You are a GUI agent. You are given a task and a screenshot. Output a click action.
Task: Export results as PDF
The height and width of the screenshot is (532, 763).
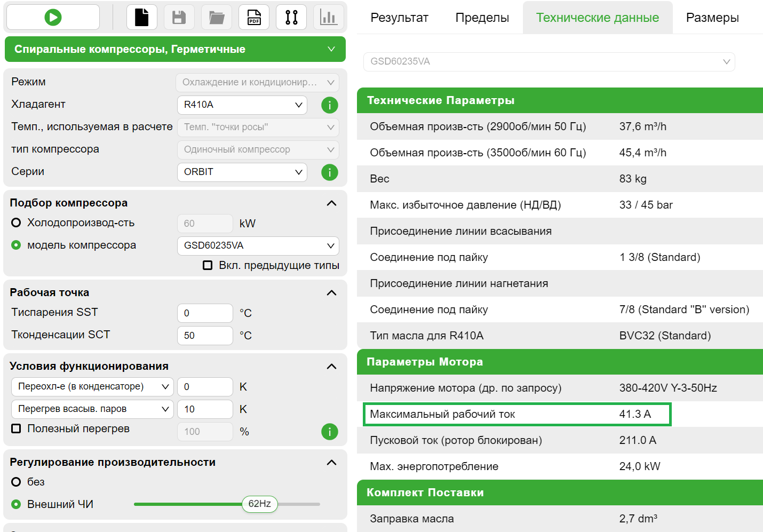[253, 17]
